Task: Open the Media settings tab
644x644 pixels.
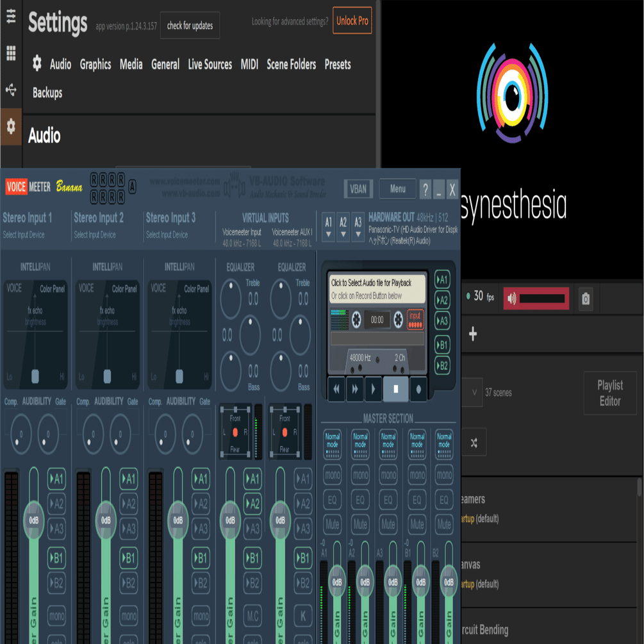Action: coord(131,65)
